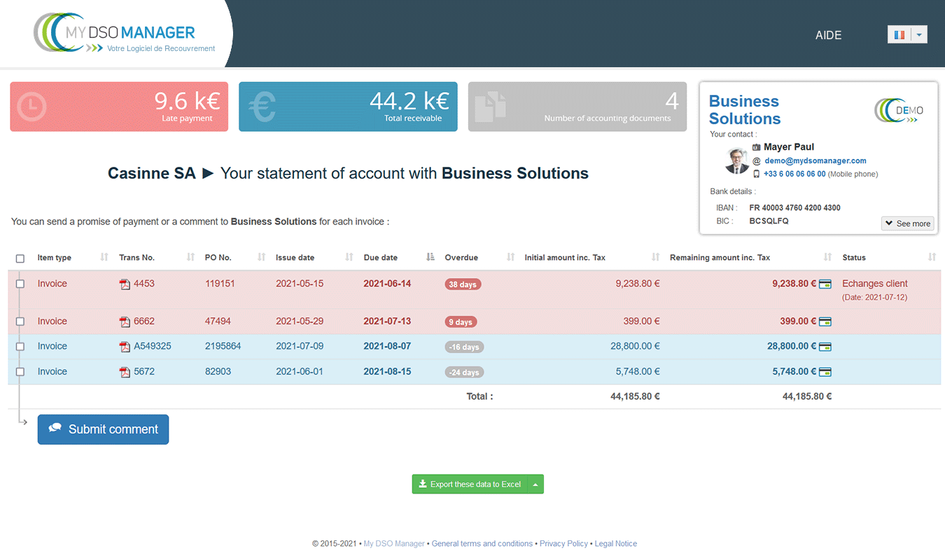Image resolution: width=945 pixels, height=560 pixels.
Task: Open General terms and conditions link
Action: click(x=482, y=544)
